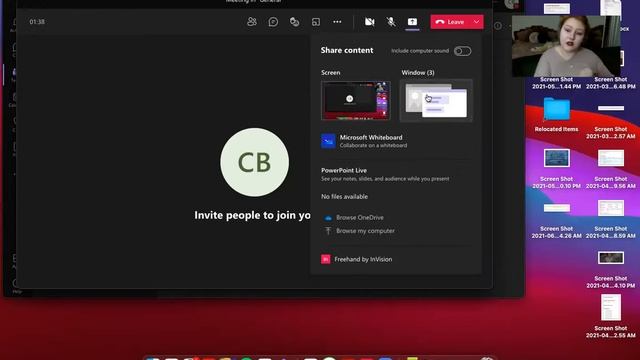Screen dimensions: 640x360
Task: Select Screen Shot 2021-04...8.59 AM file
Action: [x=611, y=219]
